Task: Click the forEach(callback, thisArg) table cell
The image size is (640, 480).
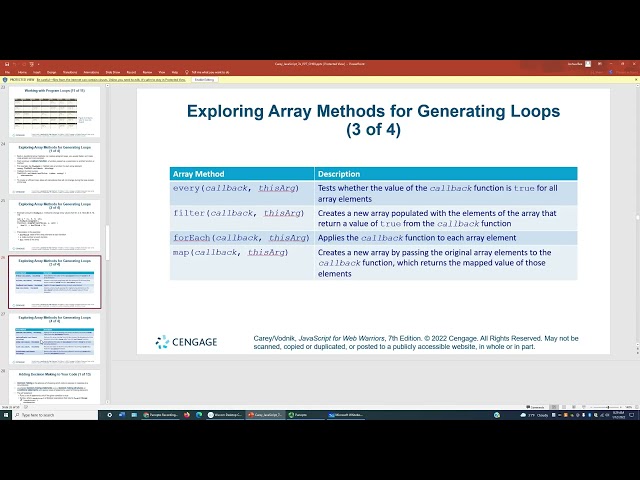Action: point(242,238)
